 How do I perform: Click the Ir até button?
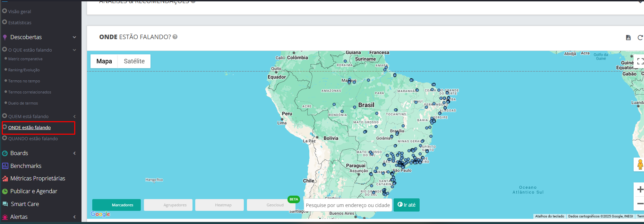[406, 205]
